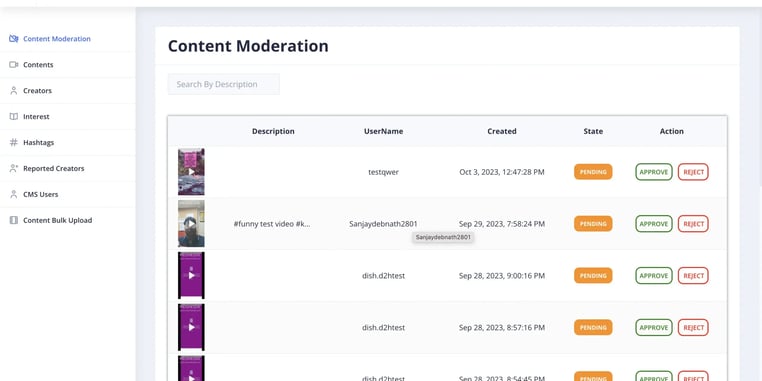Click Pending badge in Sanjaydebnath2801 row
This screenshot has width=762, height=381.
(x=593, y=224)
